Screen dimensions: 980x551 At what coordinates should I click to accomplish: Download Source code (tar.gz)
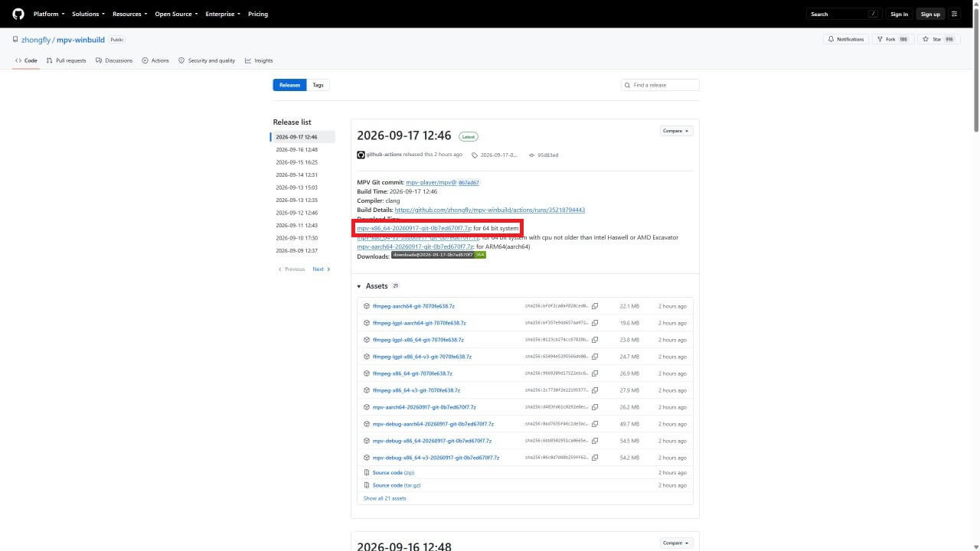point(397,485)
